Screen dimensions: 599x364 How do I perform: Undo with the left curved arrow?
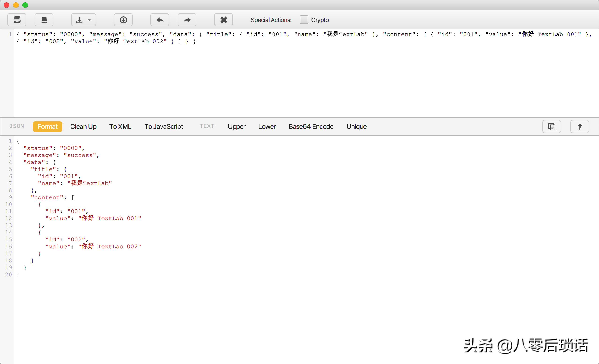[x=160, y=20]
